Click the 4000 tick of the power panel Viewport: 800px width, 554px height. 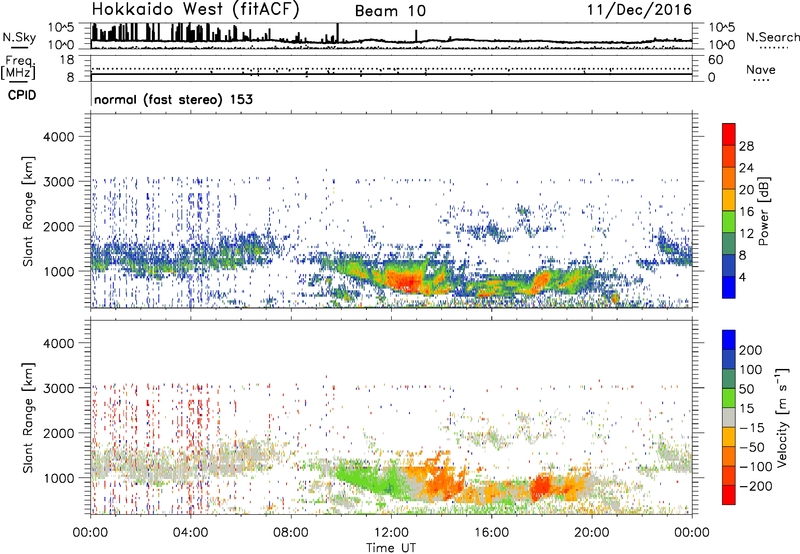coord(59,137)
